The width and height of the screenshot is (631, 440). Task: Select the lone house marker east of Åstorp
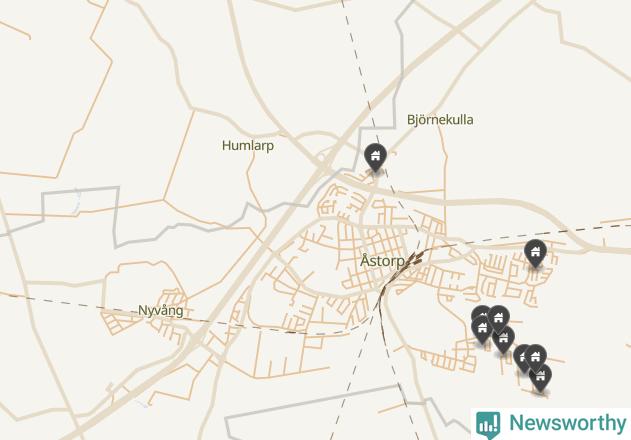pyautogui.click(x=535, y=253)
